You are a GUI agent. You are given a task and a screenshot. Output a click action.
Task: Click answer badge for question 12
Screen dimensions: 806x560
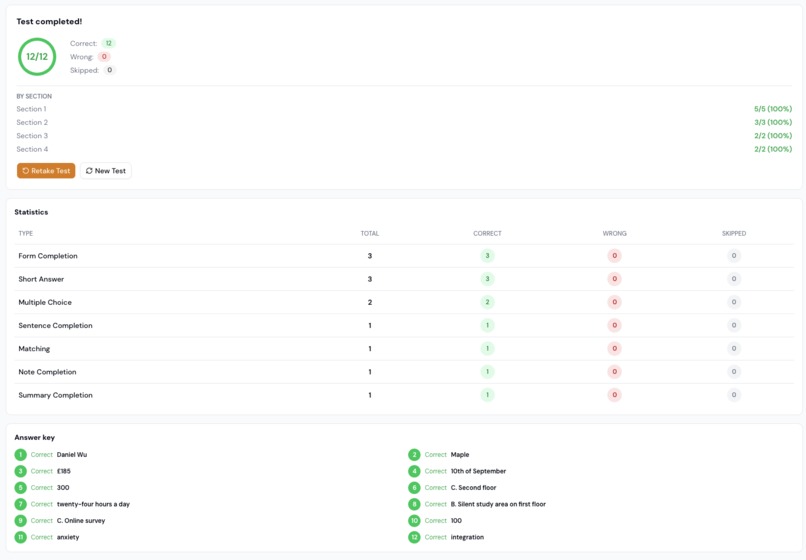pyautogui.click(x=414, y=537)
